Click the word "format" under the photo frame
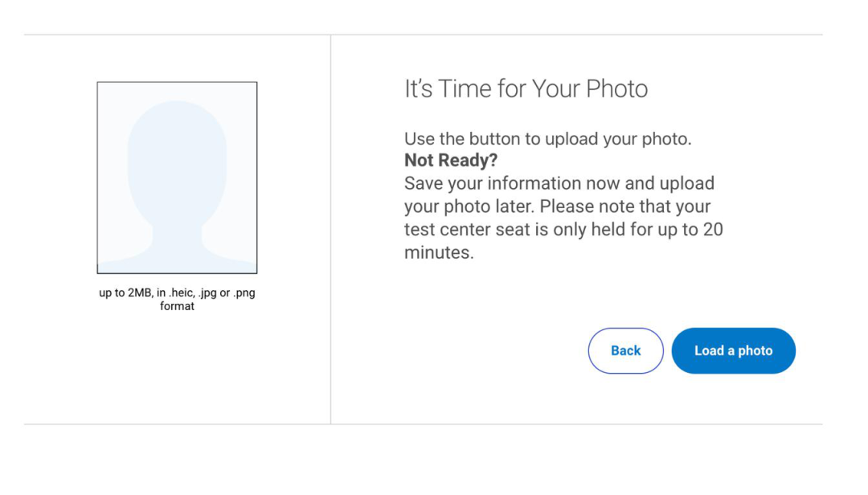Image resolution: width=868 pixels, height=495 pixels. (177, 306)
